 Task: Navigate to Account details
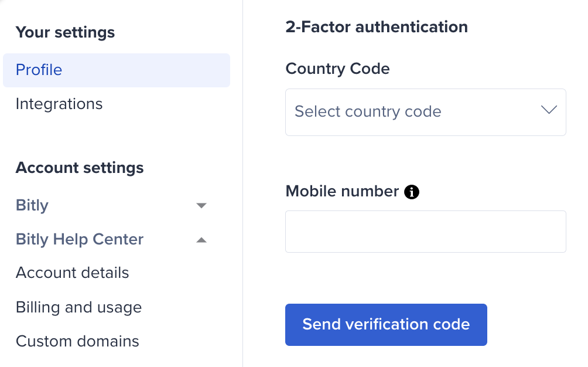tap(72, 273)
